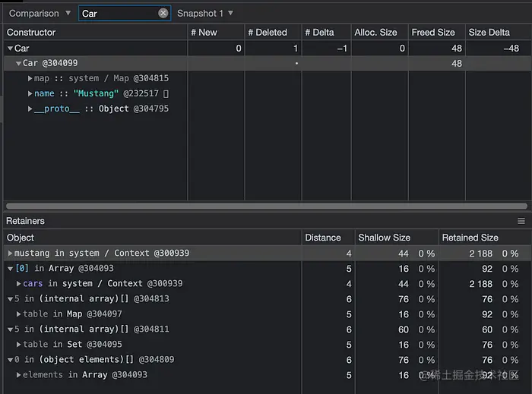Collapse 5 in (internal array)[] @304811
This screenshot has width=532, height=394.
pos(10,329)
